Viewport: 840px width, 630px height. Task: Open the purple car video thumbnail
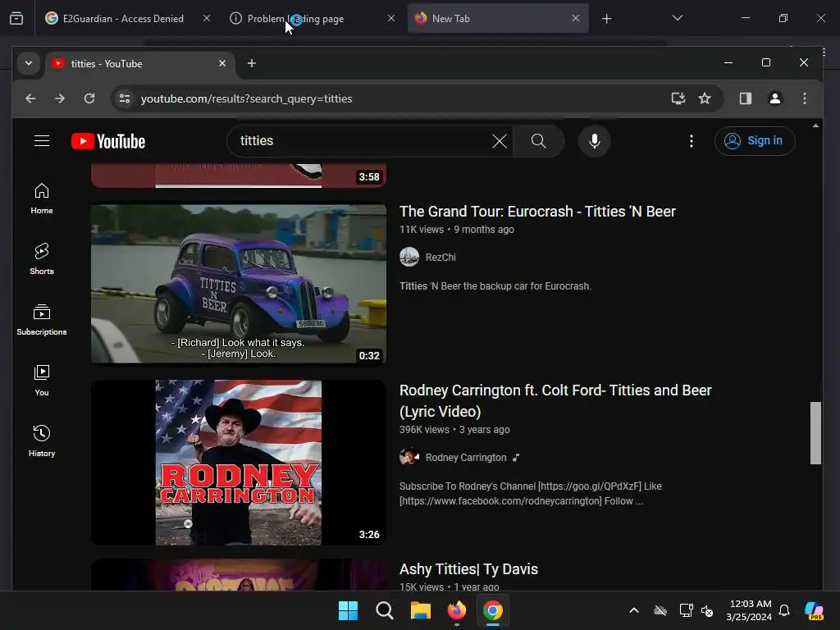[239, 283]
